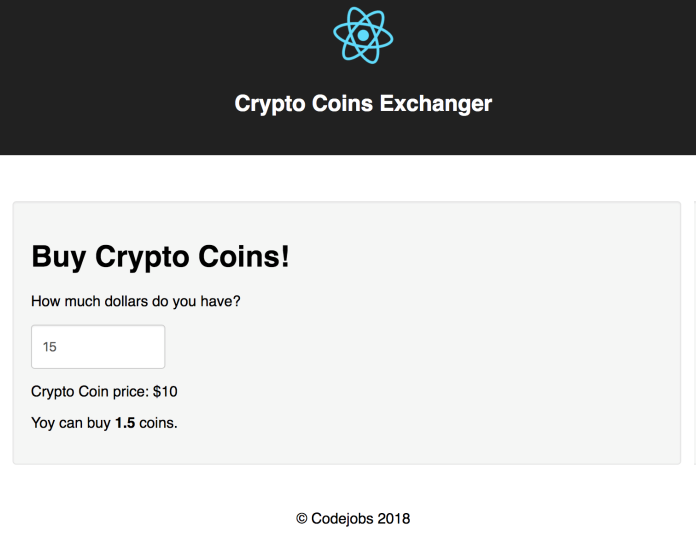Click the Crypto Coin price label text
The image size is (696, 534).
(x=90, y=392)
